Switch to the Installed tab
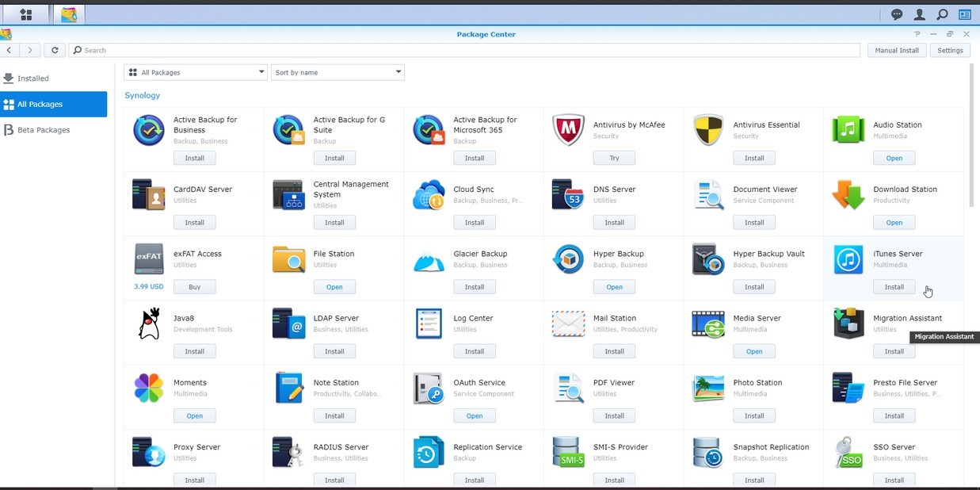The image size is (980, 490). click(x=33, y=78)
